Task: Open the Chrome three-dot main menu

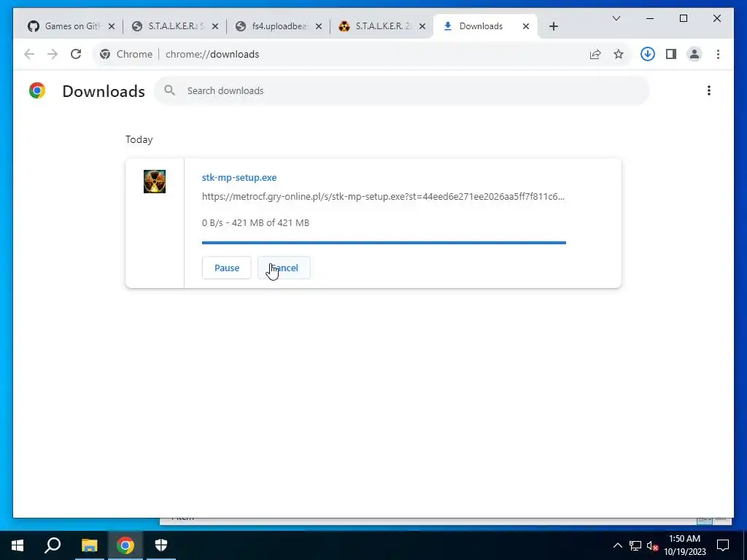Action: (718, 54)
